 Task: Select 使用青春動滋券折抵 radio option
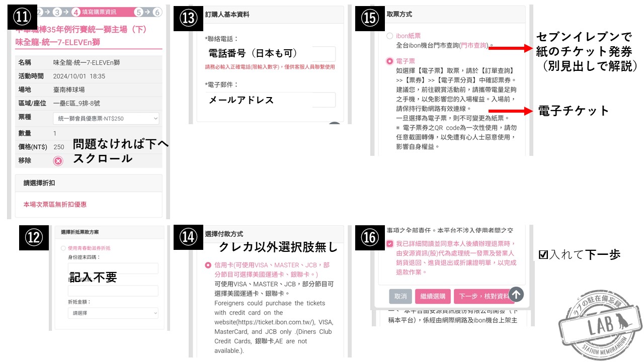pos(63,248)
